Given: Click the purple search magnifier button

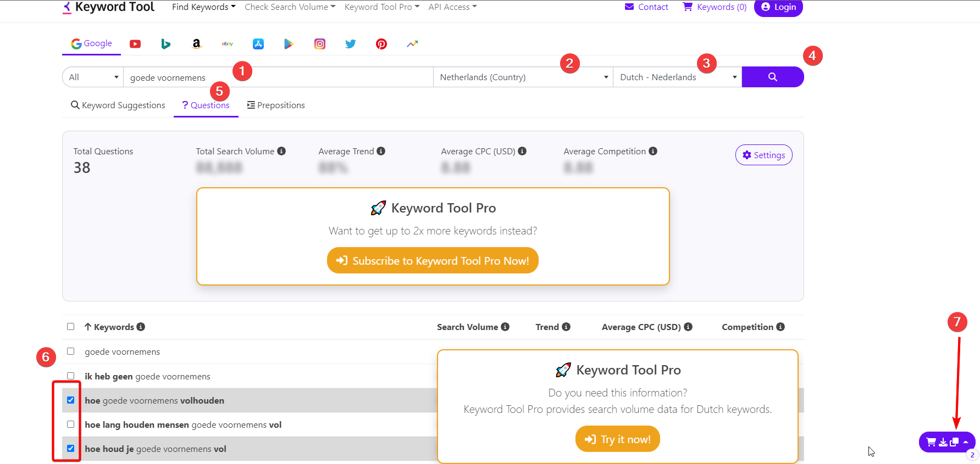Looking at the screenshot, I should [772, 77].
